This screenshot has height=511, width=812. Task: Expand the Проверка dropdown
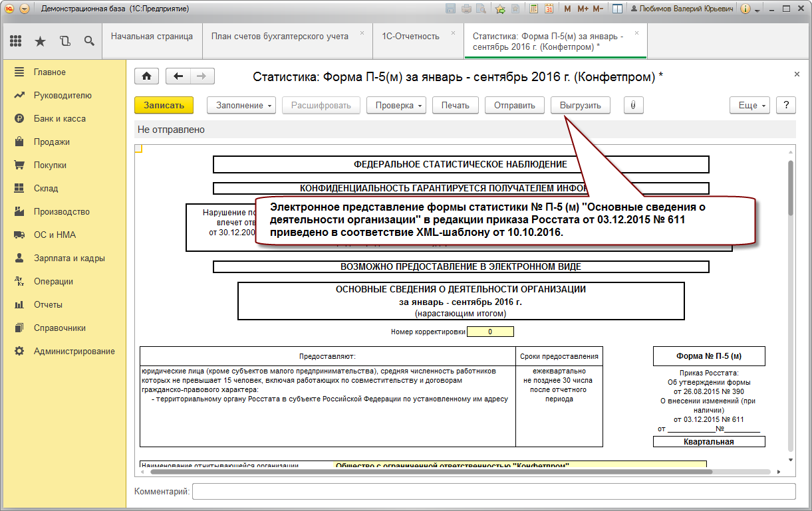pyautogui.click(x=396, y=105)
